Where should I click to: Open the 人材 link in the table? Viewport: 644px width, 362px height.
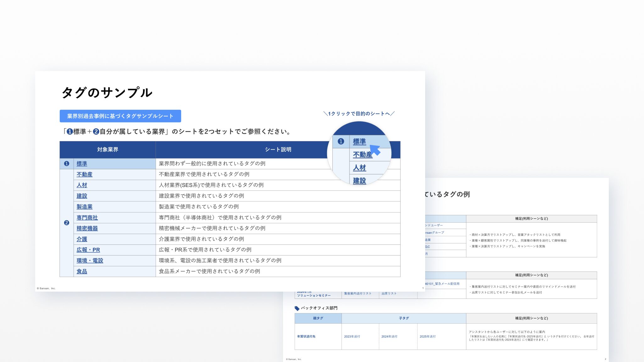click(82, 185)
